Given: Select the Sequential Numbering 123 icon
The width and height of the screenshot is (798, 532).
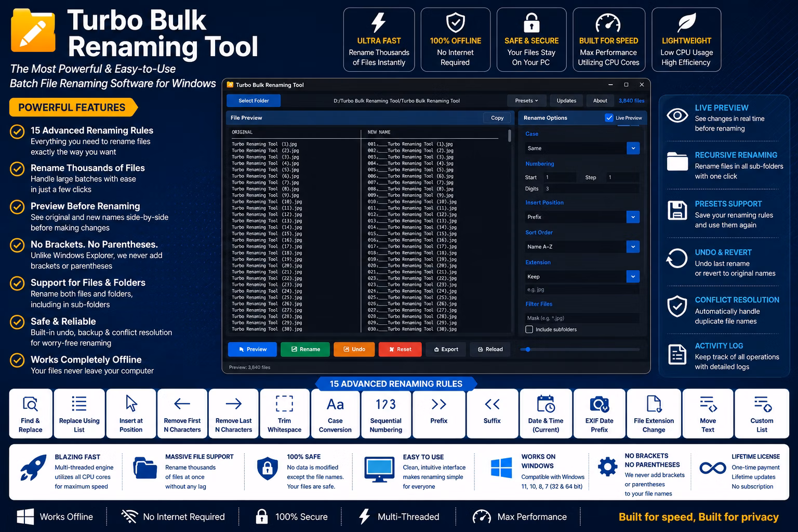Looking at the screenshot, I should pyautogui.click(x=385, y=404).
